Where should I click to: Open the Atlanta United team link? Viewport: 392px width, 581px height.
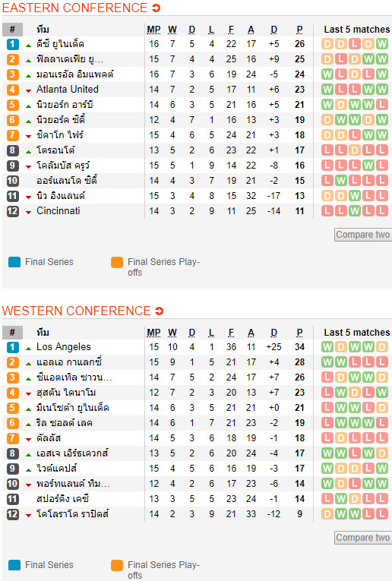point(68,90)
